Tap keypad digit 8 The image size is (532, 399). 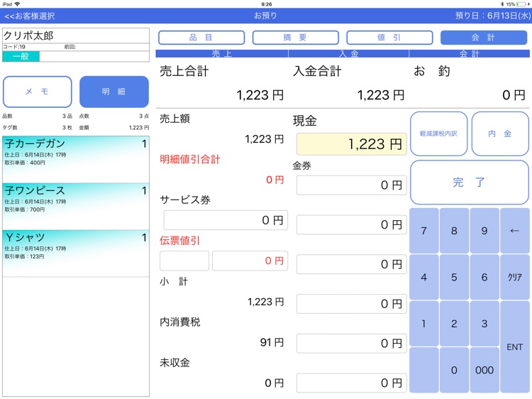click(454, 231)
